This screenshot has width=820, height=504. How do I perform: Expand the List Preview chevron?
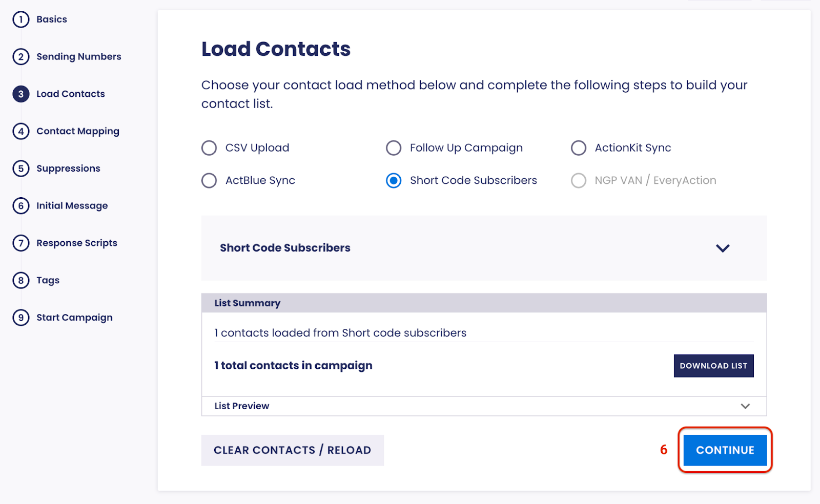(x=745, y=406)
